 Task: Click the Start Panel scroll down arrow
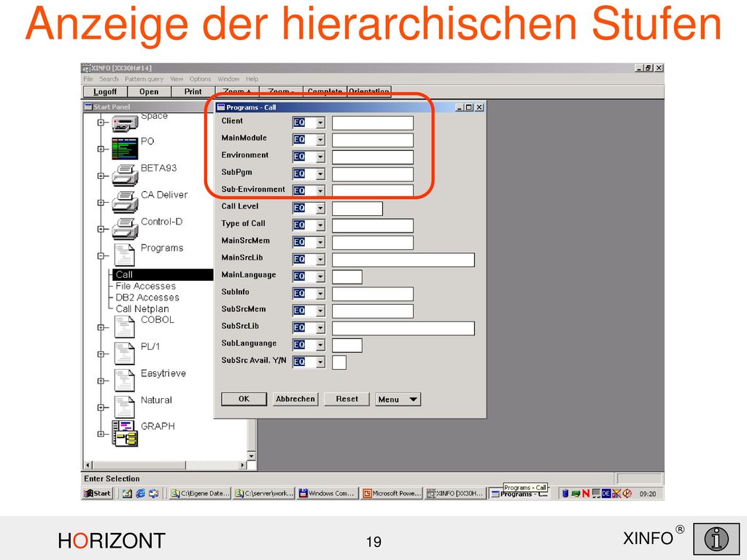(x=252, y=456)
